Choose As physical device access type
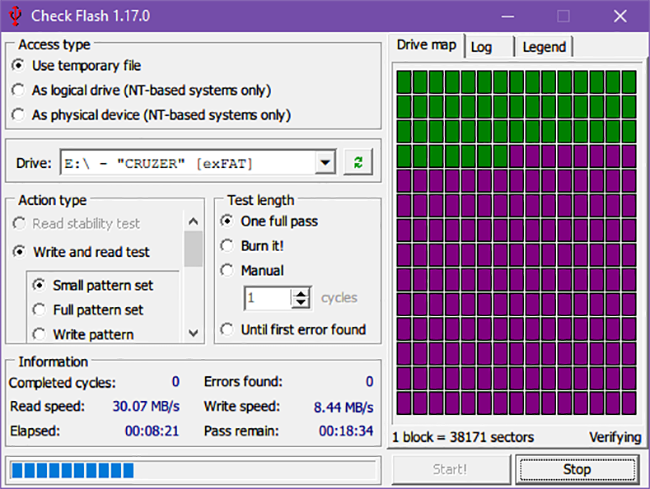650x489 pixels. (18, 115)
